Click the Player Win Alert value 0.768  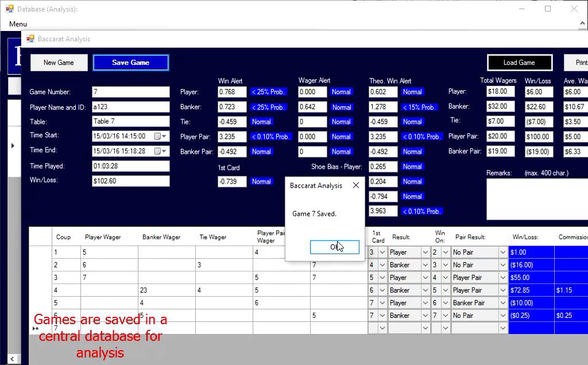[232, 92]
